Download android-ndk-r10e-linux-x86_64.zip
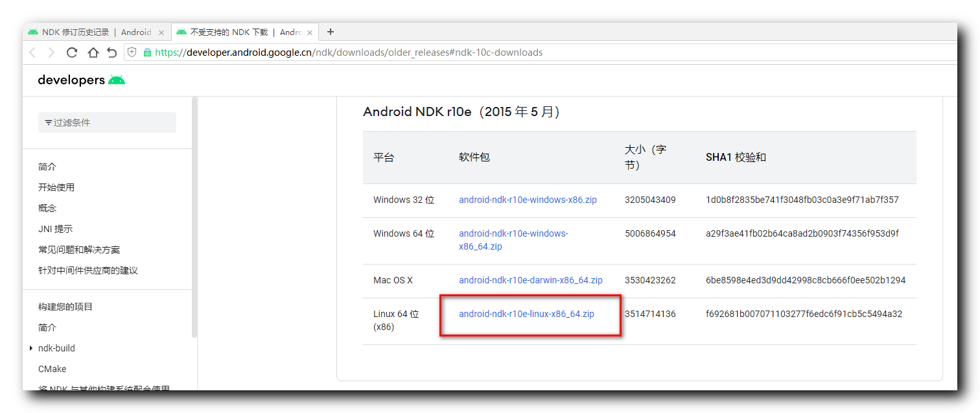Image resolution: width=980 pixels, height=413 pixels. (526, 314)
